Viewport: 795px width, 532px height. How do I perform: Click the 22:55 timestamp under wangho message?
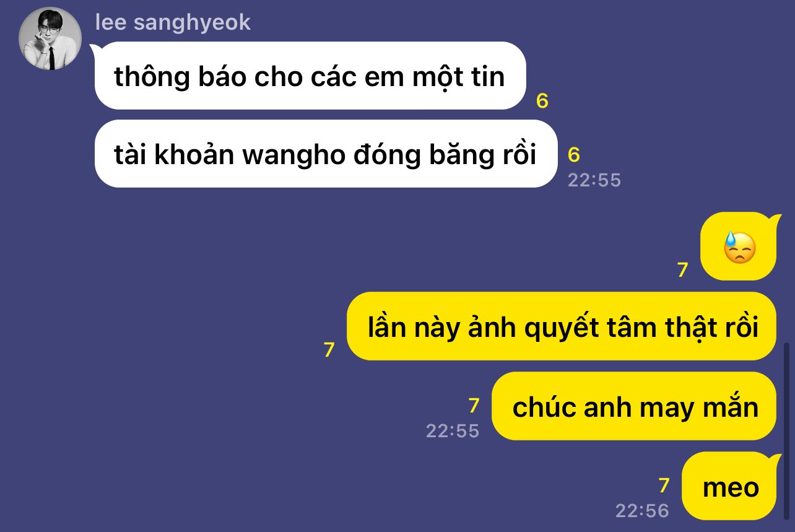tap(594, 180)
